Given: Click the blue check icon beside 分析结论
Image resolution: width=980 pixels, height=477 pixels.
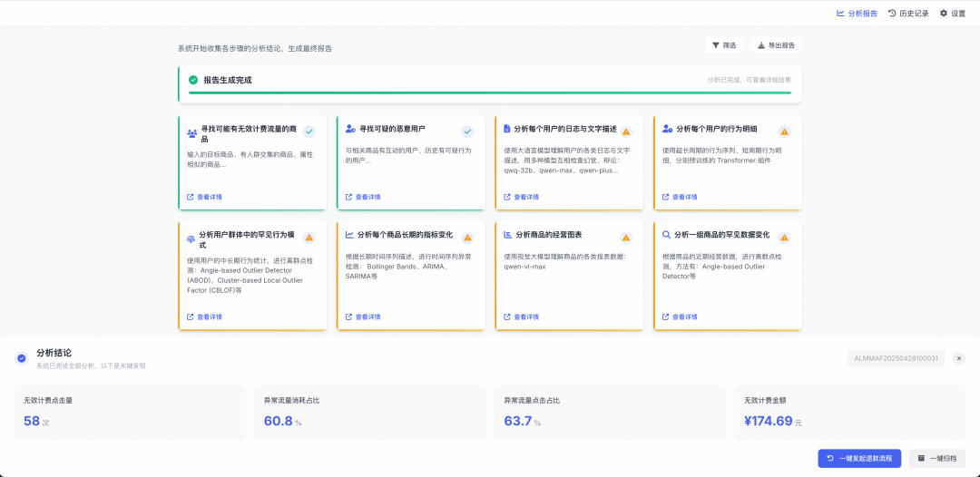Looking at the screenshot, I should click(22, 358).
